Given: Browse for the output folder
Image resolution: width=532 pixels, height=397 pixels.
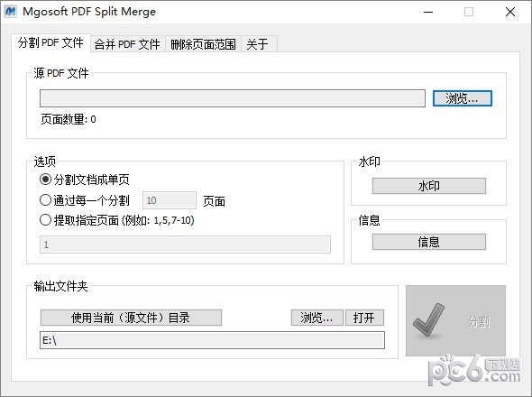Looking at the screenshot, I should [x=316, y=318].
